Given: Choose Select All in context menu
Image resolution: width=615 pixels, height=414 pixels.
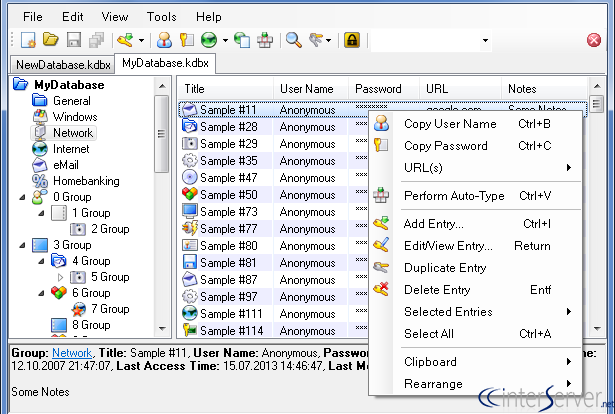Looking at the screenshot, I should coord(475,334).
